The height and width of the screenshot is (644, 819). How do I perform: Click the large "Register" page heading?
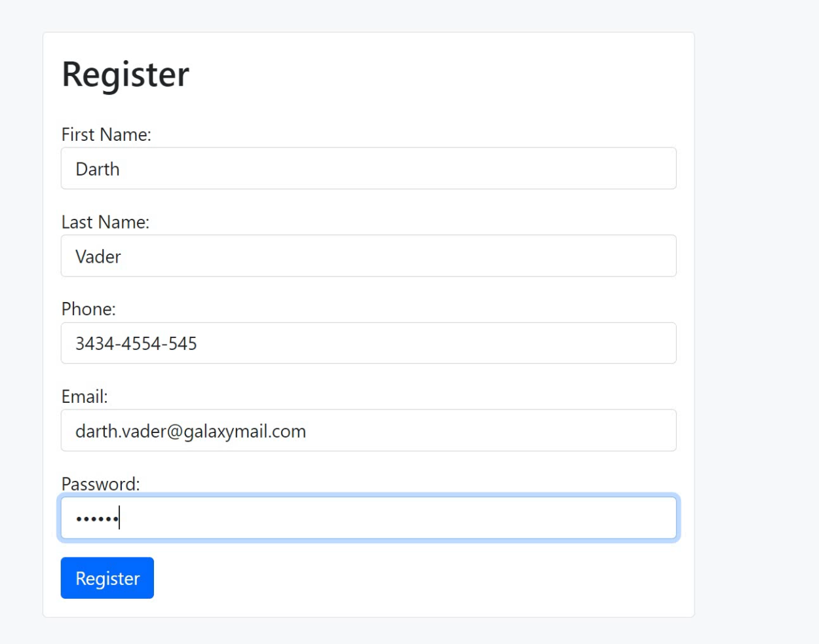click(125, 74)
